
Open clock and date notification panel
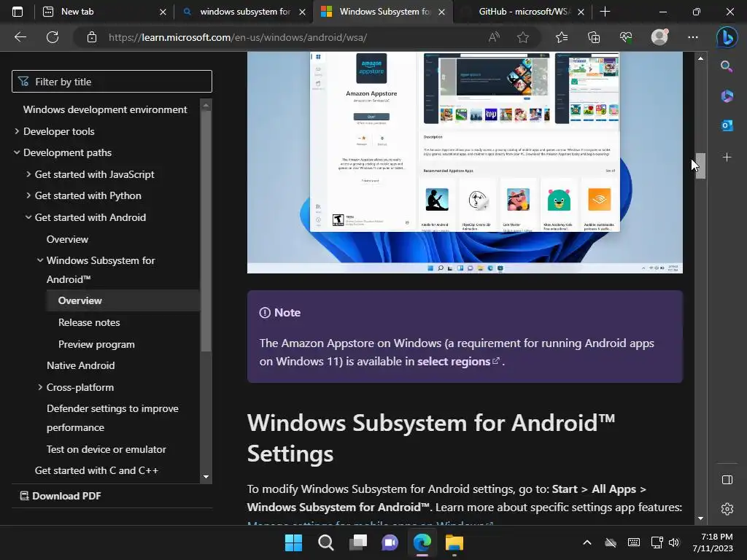713,542
